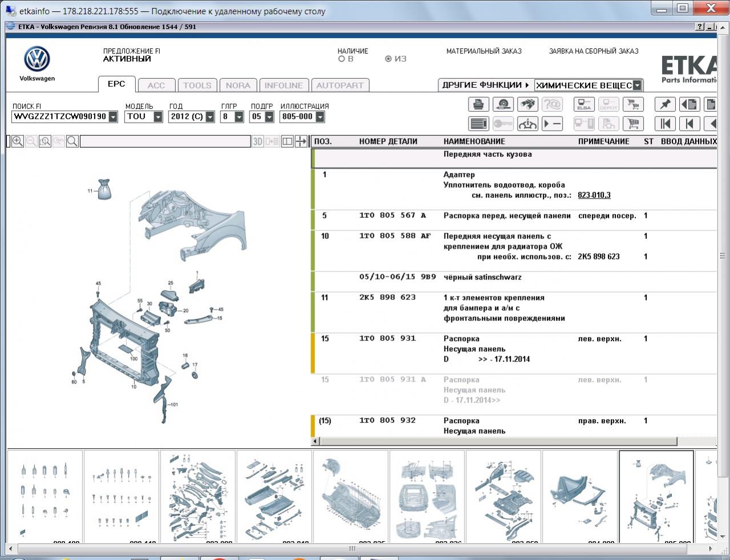Click the parts list horizontal scrollbar
Screen dimensions: 730x560
tap(498, 441)
